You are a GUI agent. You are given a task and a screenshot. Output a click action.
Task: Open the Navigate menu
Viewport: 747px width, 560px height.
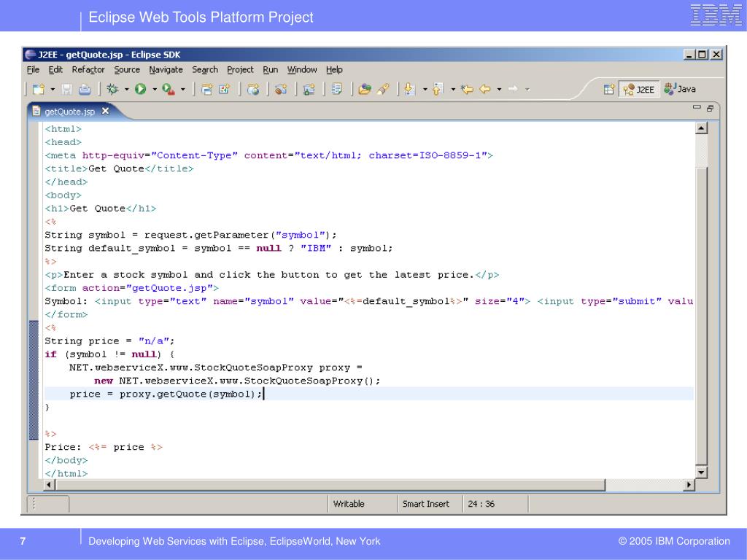(x=166, y=69)
